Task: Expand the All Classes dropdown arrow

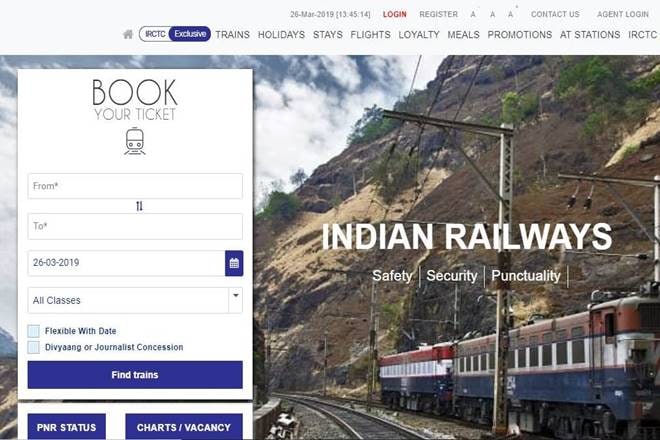Action: (x=236, y=296)
